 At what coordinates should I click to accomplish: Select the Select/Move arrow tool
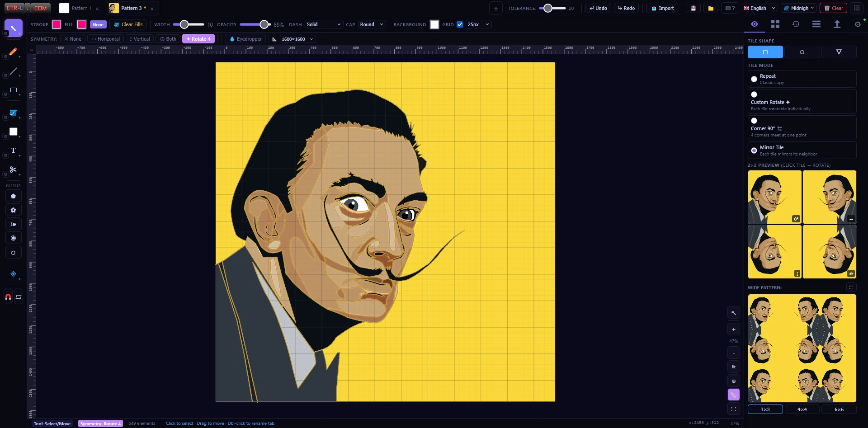pos(13,28)
